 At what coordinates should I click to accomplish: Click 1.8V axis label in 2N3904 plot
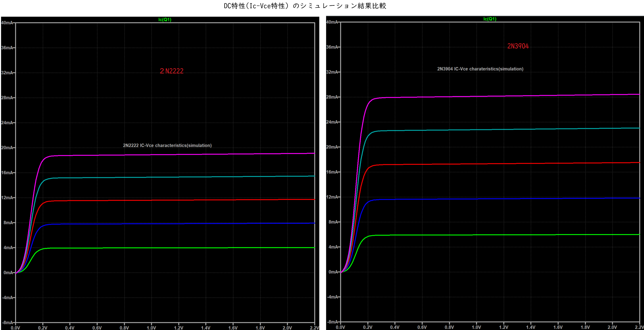coord(585,328)
